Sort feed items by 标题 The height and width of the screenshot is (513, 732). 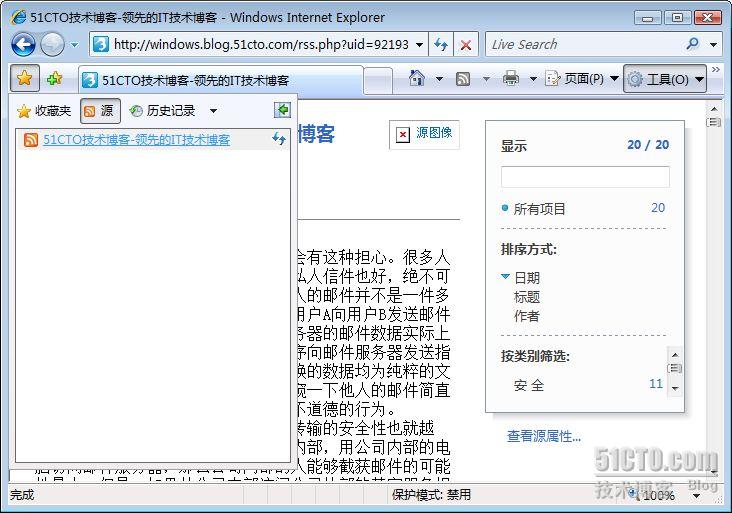click(527, 297)
